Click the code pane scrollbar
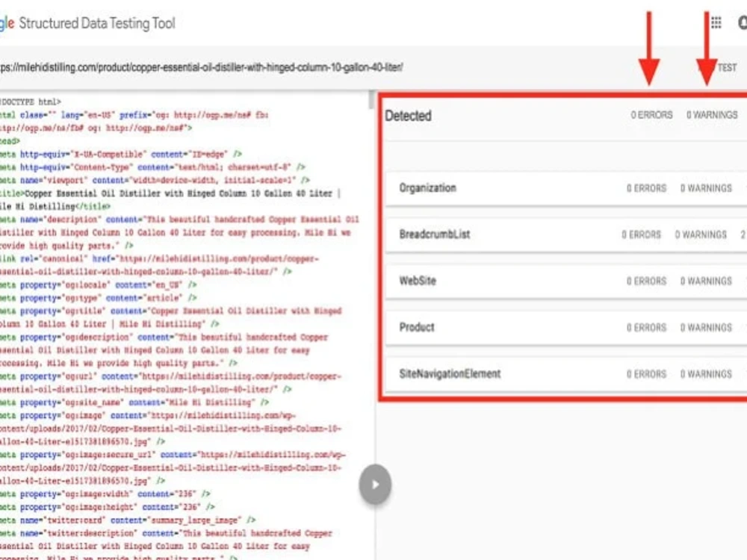This screenshot has height=560, width=747. click(371, 100)
